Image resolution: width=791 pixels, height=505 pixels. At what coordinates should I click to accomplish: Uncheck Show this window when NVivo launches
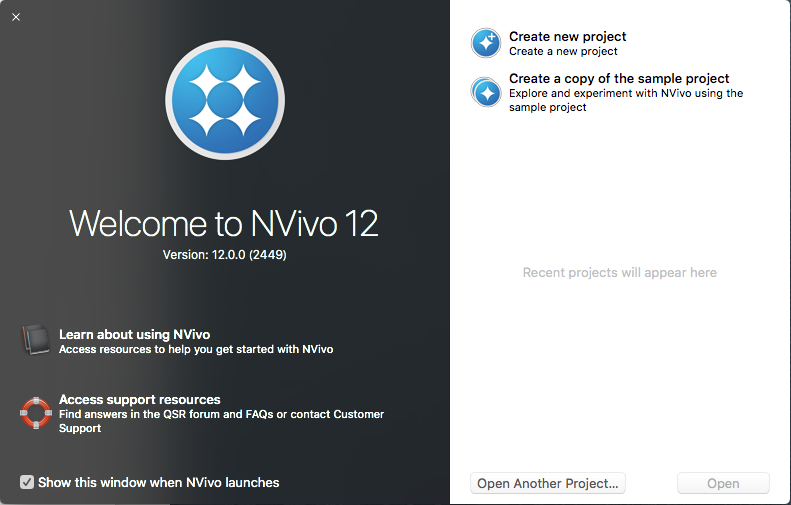[x=27, y=482]
